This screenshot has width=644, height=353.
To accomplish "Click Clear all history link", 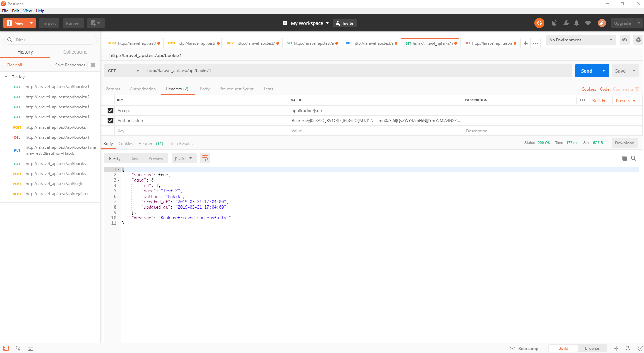I will coord(14,65).
